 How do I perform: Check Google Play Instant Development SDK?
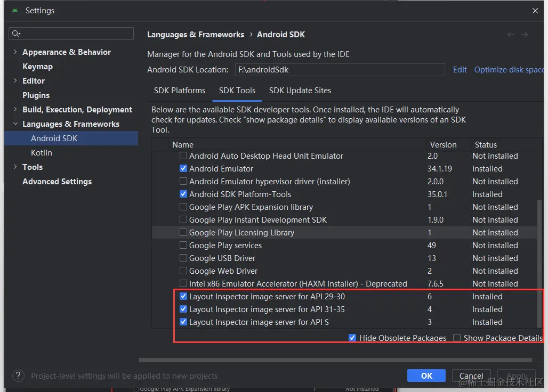183,219
